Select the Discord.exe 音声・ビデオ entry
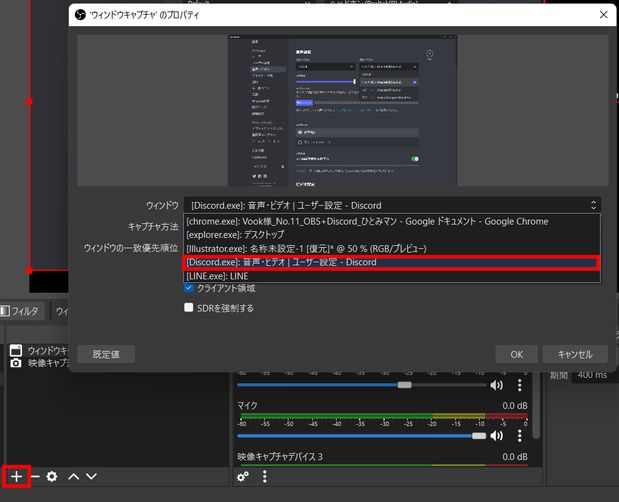 (x=392, y=262)
